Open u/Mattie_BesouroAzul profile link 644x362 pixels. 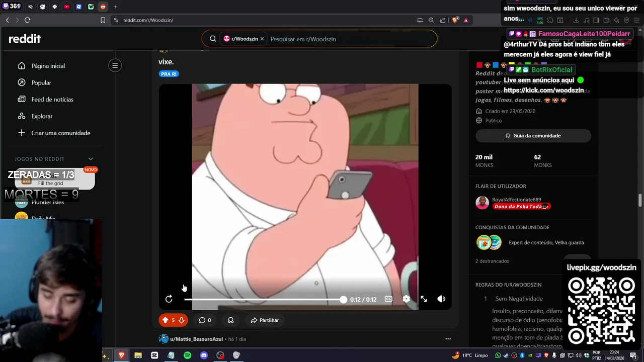coord(196,339)
